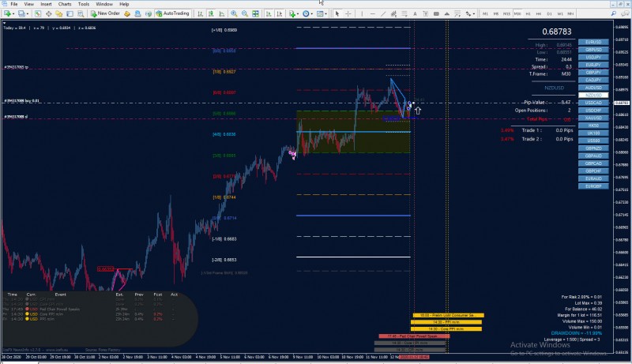Switch symbol to EURGBP button
The width and height of the screenshot is (632, 364).
tap(593, 186)
